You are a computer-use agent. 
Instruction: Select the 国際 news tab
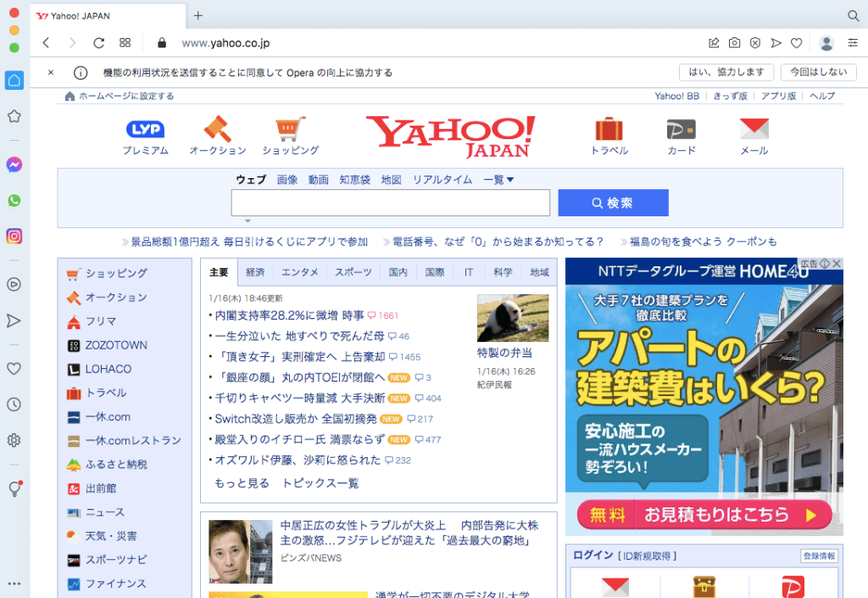(x=435, y=272)
